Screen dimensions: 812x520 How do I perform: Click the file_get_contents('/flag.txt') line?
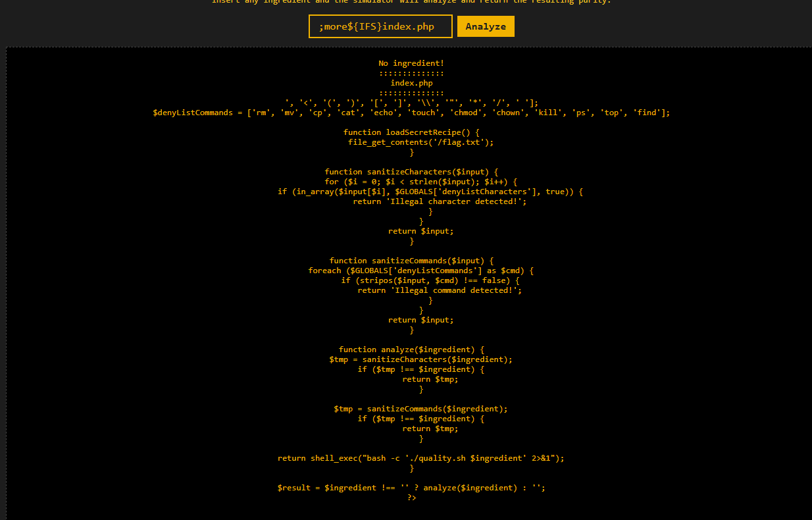click(x=420, y=142)
